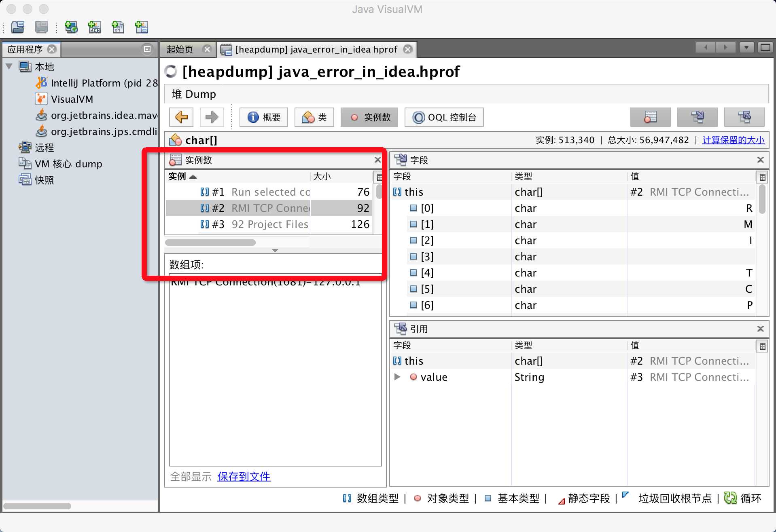Click the 类型 column header in 字段

coord(569,177)
